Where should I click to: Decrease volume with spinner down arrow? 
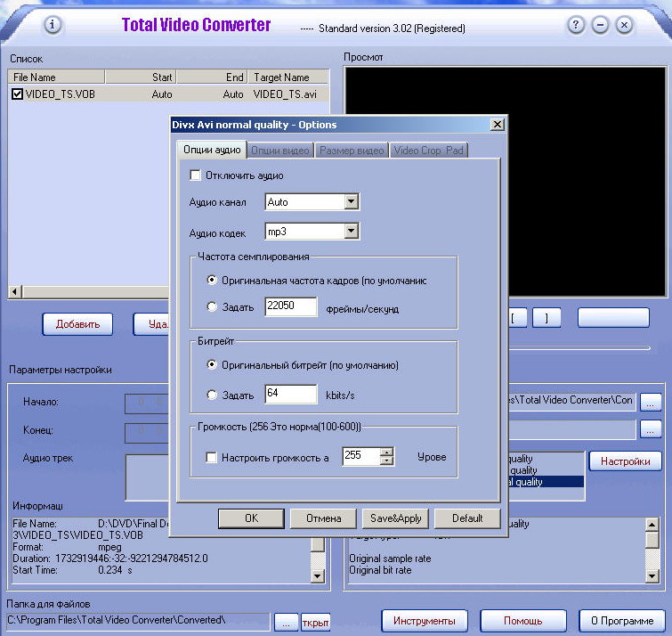pyautogui.click(x=386, y=461)
